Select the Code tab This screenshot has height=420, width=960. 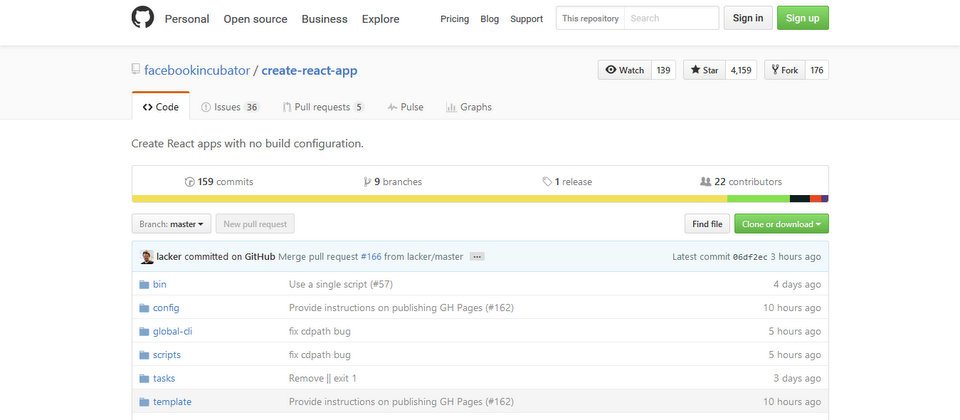coord(160,107)
